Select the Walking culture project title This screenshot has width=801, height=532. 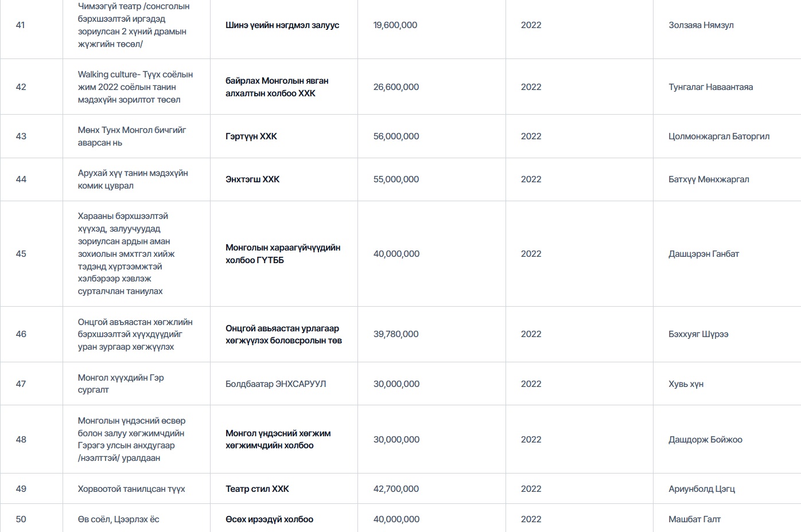pyautogui.click(x=135, y=87)
